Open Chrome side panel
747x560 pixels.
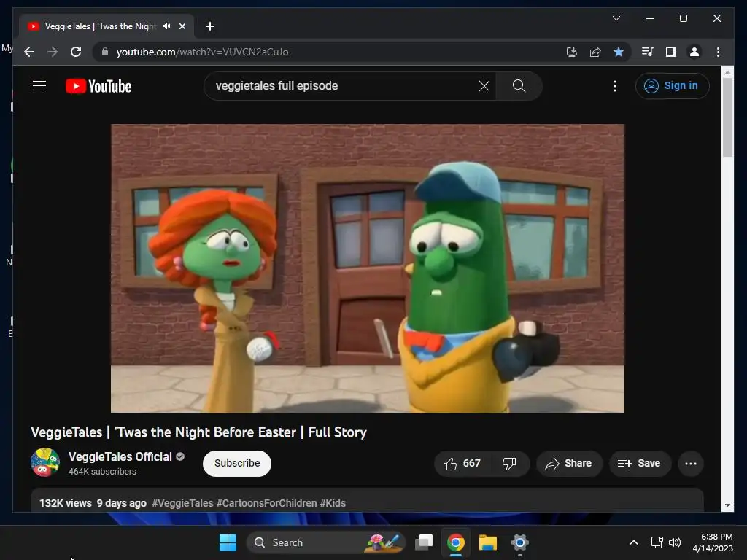[x=671, y=52]
